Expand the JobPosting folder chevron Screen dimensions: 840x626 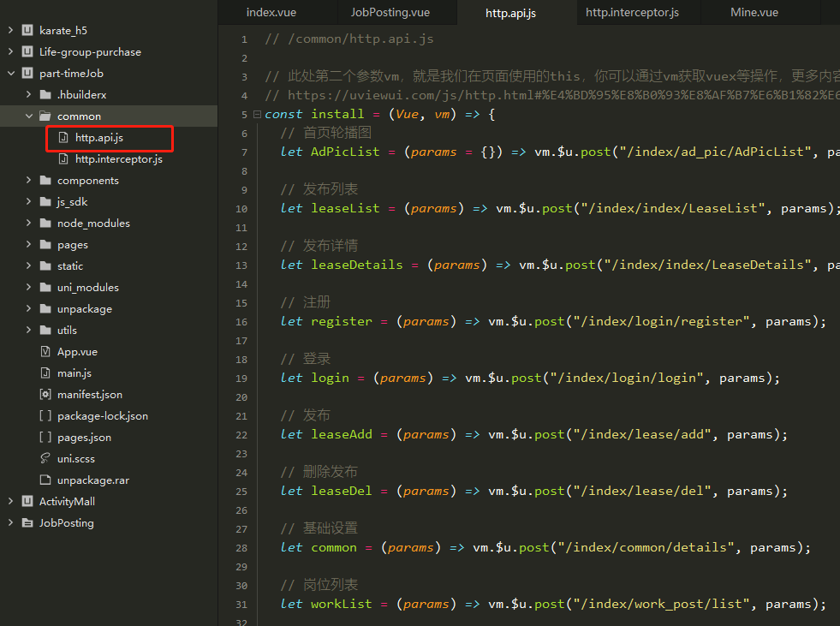point(10,522)
